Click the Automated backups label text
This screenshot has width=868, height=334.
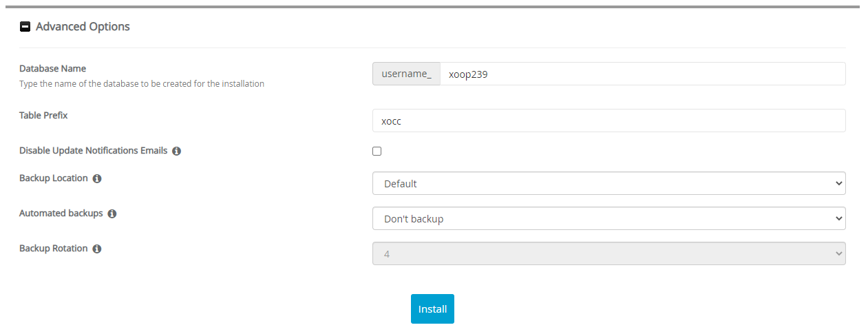(61, 213)
